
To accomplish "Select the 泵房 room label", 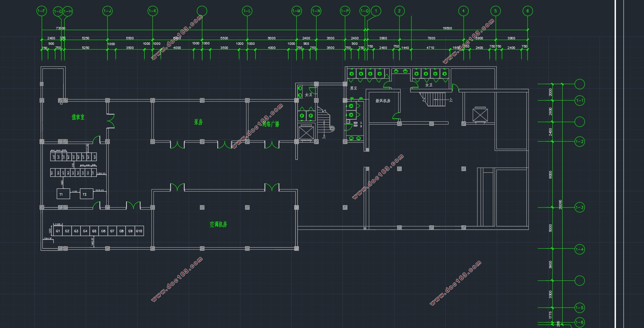I will coord(198,122).
